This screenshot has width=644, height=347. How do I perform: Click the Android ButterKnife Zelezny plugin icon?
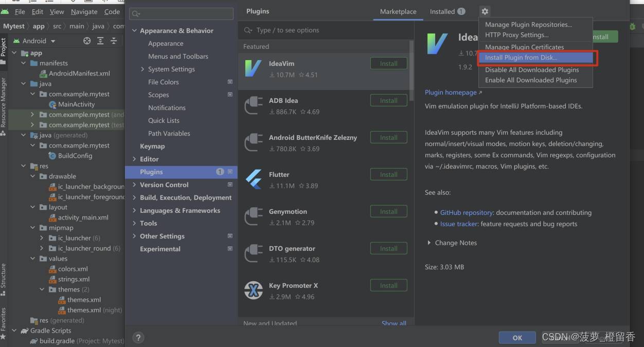(x=253, y=142)
